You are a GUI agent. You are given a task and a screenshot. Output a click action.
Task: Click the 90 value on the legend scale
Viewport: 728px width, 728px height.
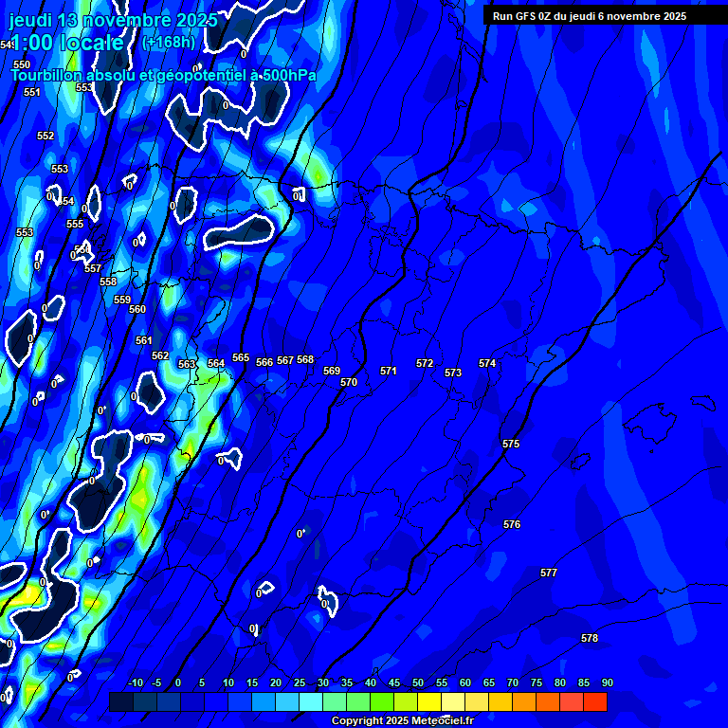click(x=607, y=682)
